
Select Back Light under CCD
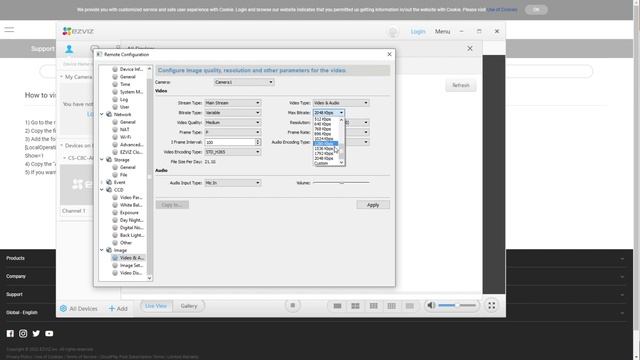[x=131, y=235]
